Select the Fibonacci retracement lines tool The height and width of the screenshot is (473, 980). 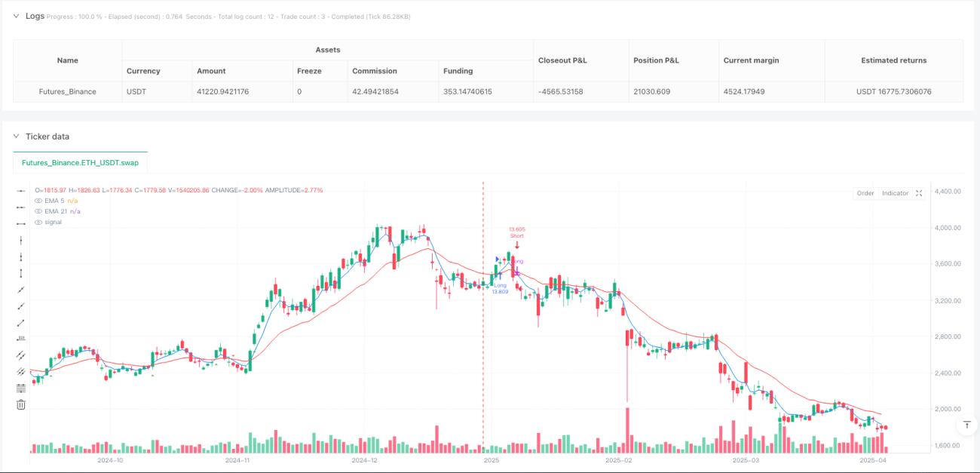21,389
